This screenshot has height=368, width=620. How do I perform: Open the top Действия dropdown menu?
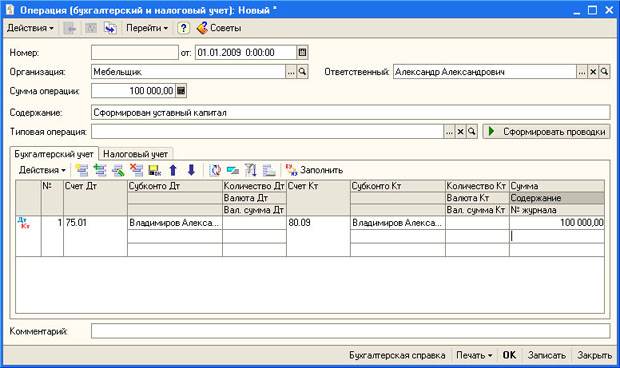coord(30,28)
